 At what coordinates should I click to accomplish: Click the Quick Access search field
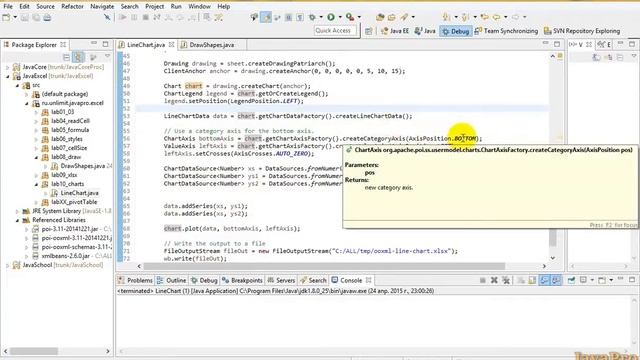click(x=335, y=31)
